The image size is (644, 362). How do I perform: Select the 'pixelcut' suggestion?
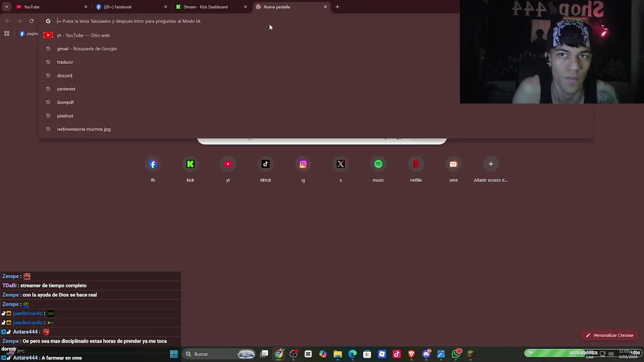[x=316, y=116]
